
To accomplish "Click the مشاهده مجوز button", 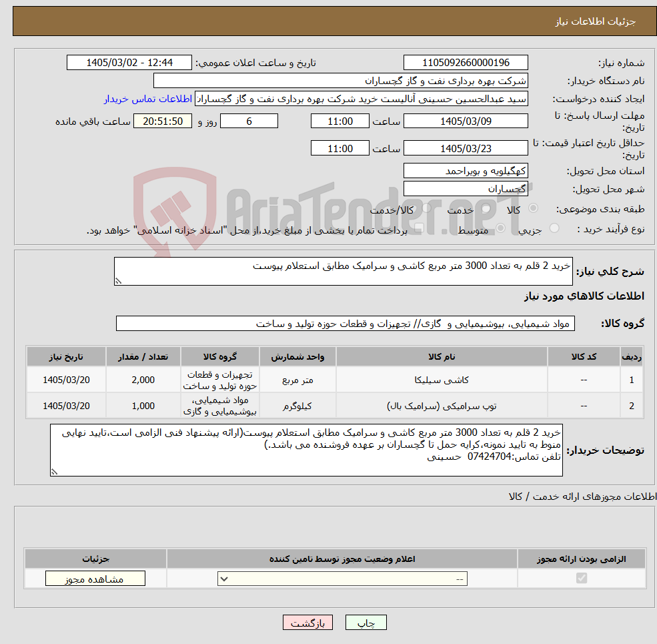I will [x=95, y=579].
